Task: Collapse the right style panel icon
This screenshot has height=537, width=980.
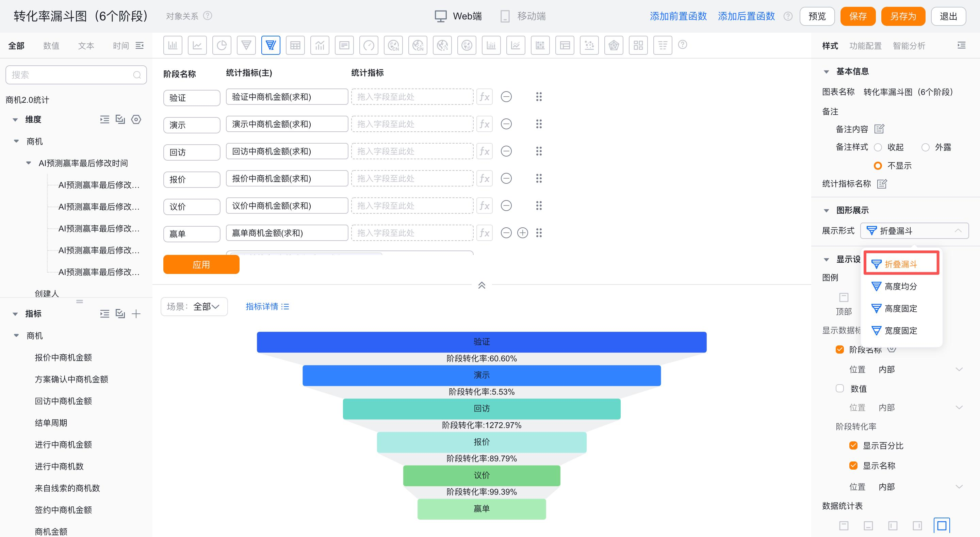Action: pos(961,45)
